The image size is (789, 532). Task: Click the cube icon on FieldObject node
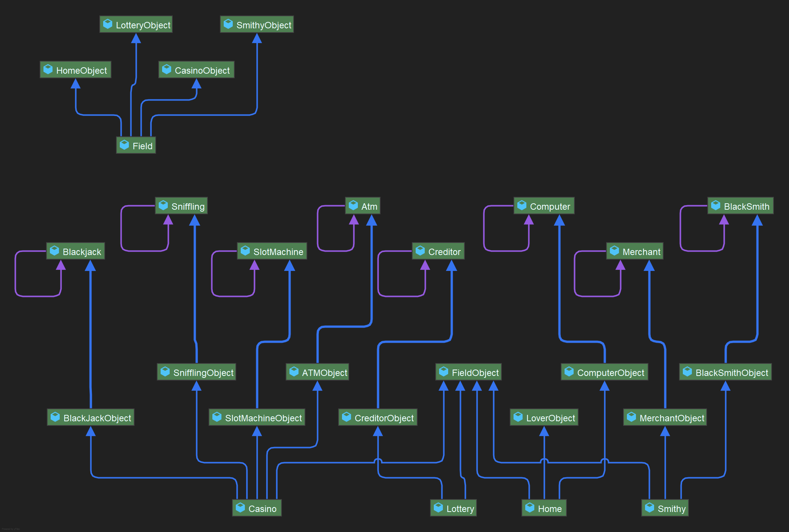[444, 372]
